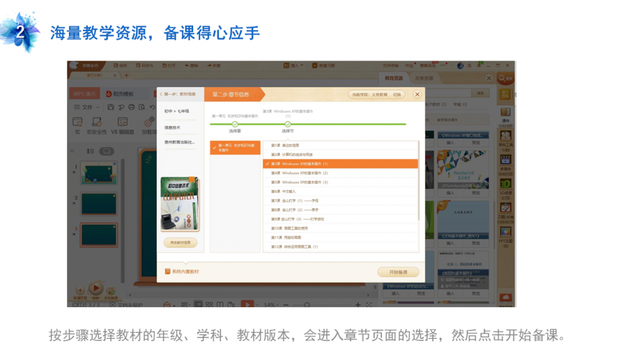The image size is (644, 362).
Task: Click the 修改教材信息 button
Action: (x=180, y=243)
